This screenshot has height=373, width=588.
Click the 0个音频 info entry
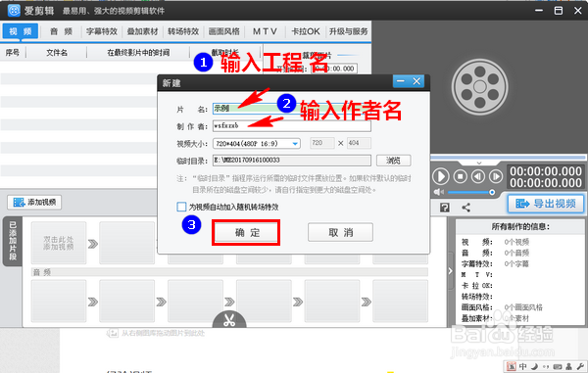516,253
